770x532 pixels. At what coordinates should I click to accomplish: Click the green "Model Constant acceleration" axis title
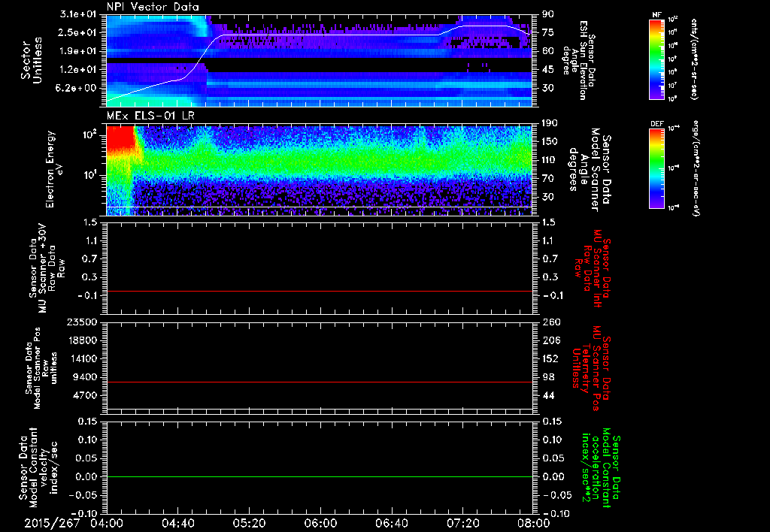(x=601, y=468)
